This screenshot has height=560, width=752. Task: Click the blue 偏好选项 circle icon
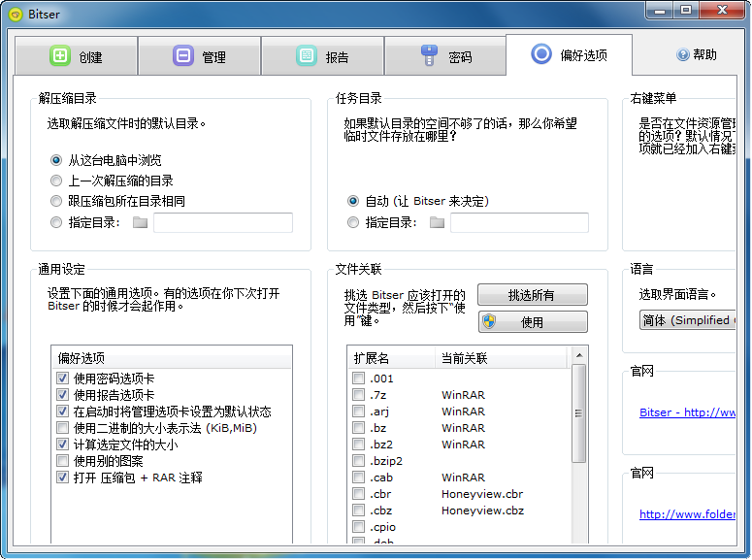[x=541, y=54]
